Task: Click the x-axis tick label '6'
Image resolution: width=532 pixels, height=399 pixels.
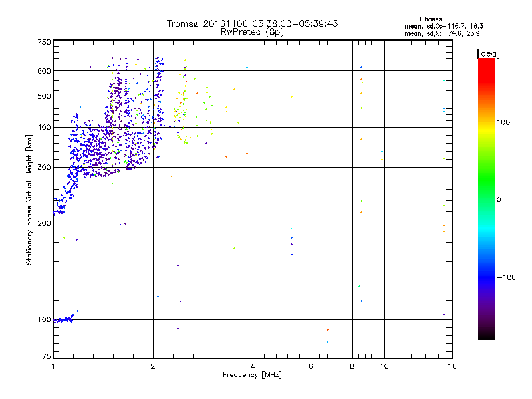Action: point(311,366)
